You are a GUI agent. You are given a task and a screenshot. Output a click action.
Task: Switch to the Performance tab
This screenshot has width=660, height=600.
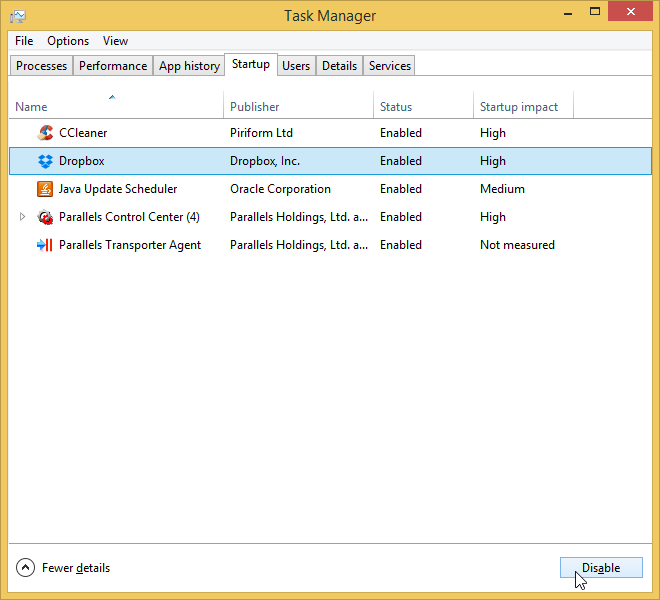pos(113,66)
